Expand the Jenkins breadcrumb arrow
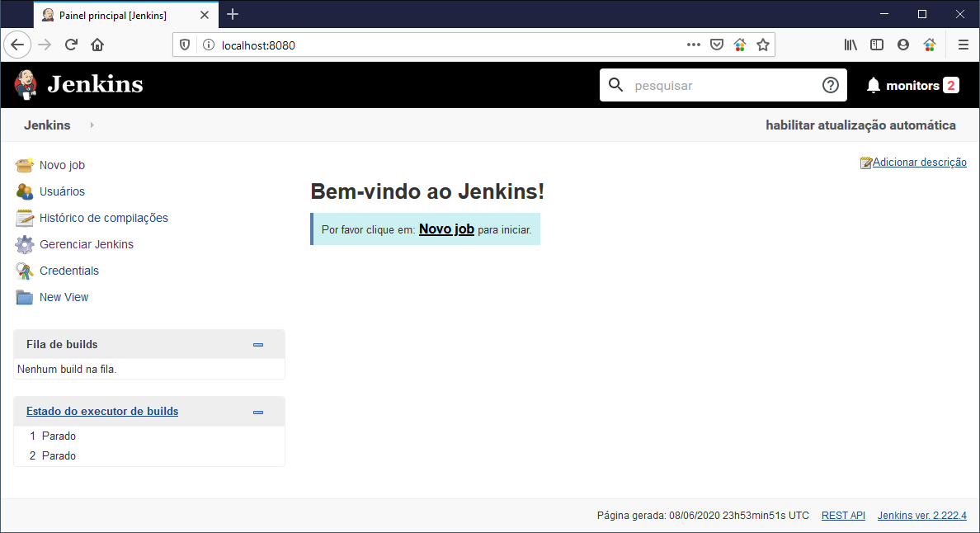Screen dimensions: 980x533 coord(91,125)
